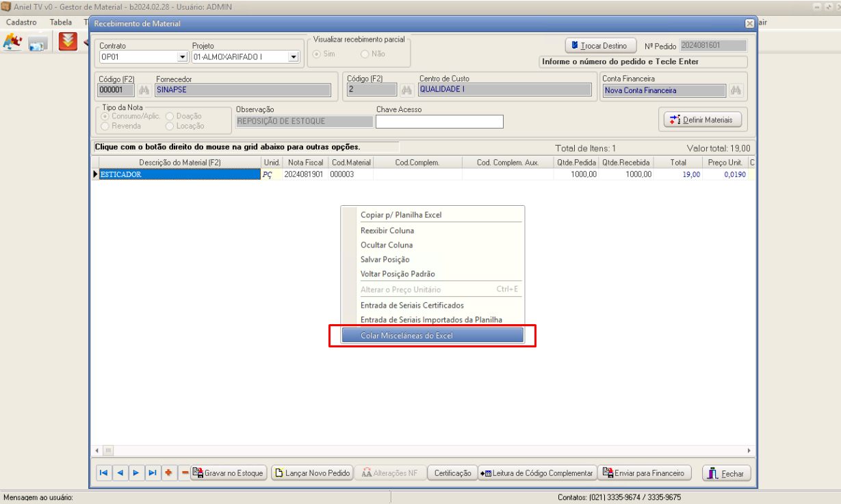Click binoculars search icon beside Conta Financeira
Image resolution: width=841 pixels, height=504 pixels.
coord(736,90)
